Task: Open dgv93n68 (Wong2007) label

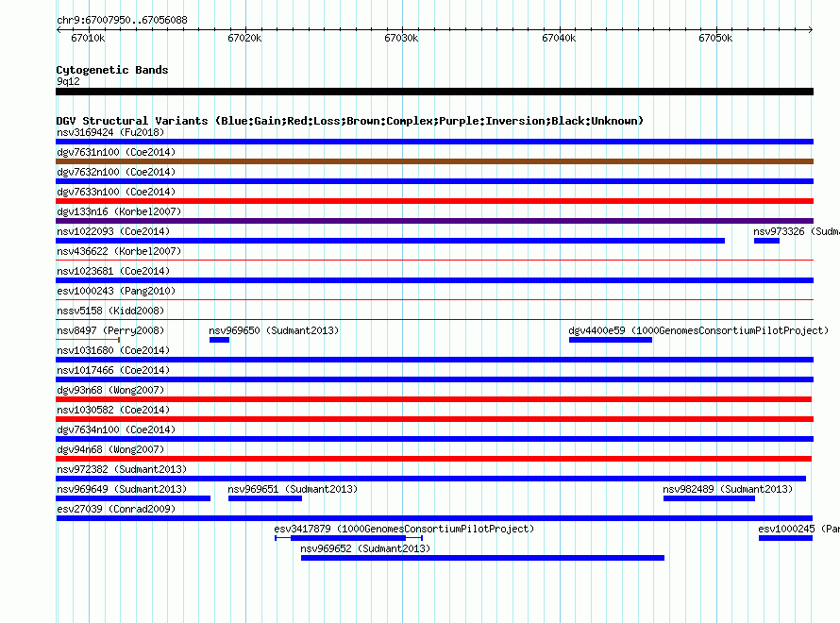Action: (110, 390)
